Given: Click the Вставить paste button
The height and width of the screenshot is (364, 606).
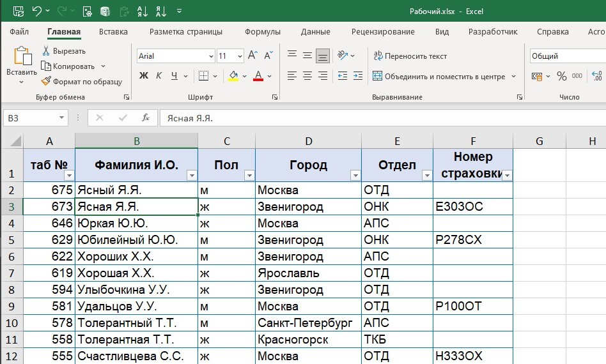Looking at the screenshot, I should [x=22, y=65].
